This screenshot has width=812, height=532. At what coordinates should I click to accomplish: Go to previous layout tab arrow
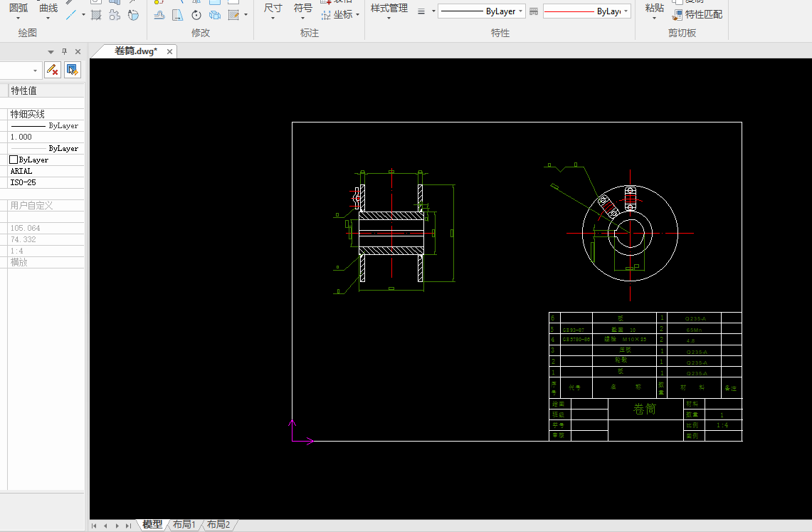[x=105, y=526]
